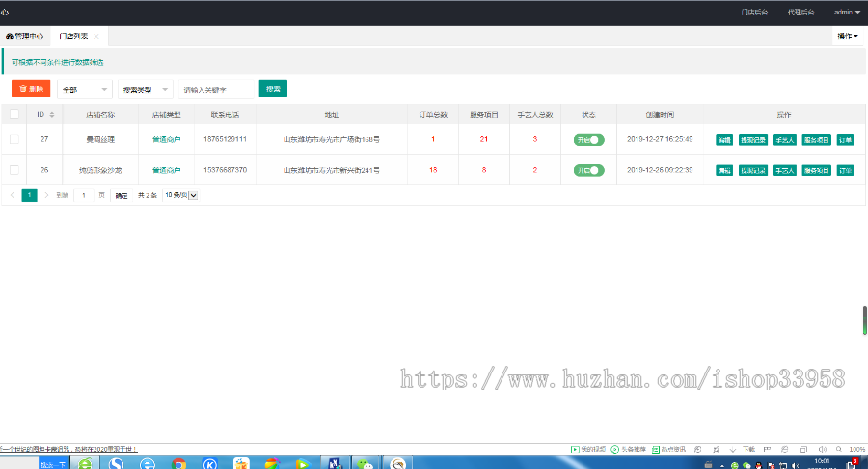Open the 10条/页 page size dropdown

181,195
